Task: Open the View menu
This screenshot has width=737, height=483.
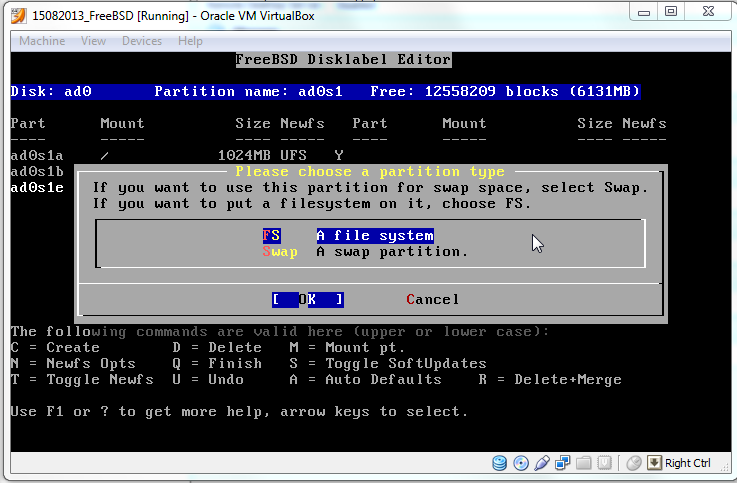Action: 93,41
